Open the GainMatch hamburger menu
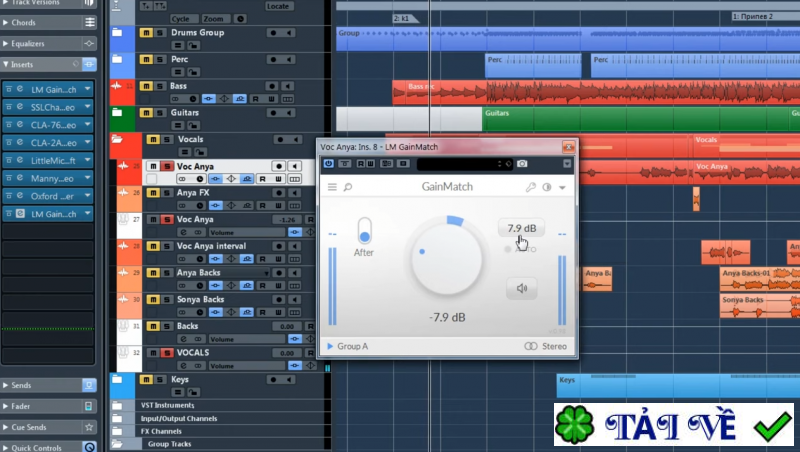 tap(333, 187)
